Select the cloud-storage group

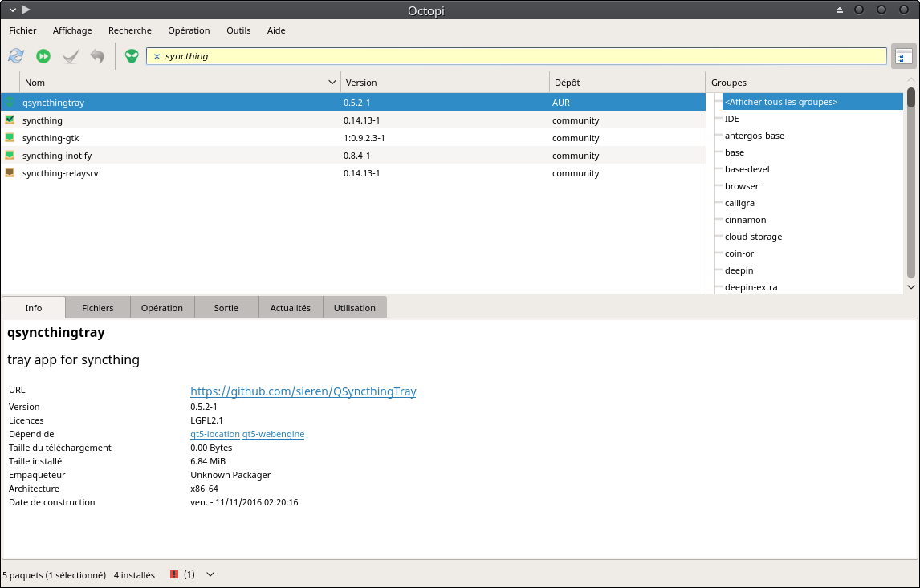[x=753, y=237]
